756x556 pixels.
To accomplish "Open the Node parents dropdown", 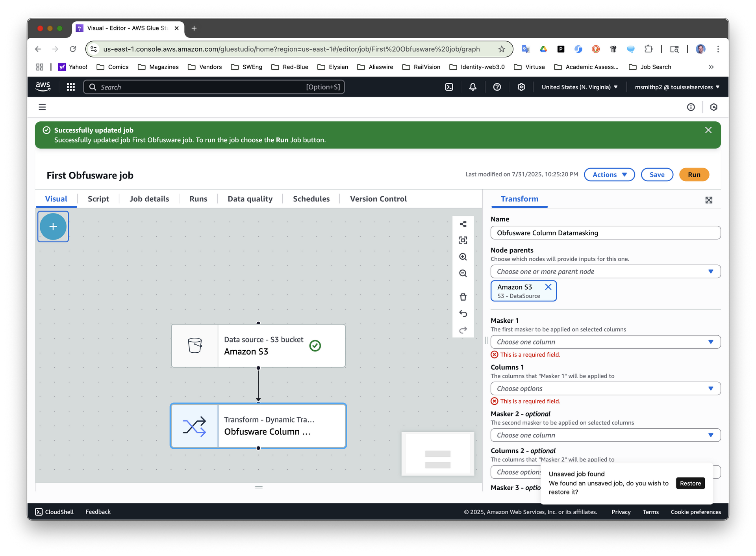I will pos(606,271).
